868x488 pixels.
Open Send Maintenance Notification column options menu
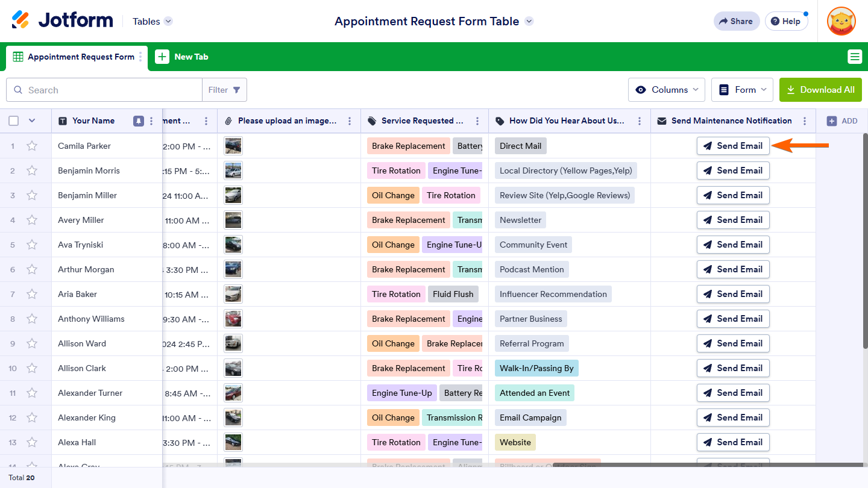click(805, 121)
